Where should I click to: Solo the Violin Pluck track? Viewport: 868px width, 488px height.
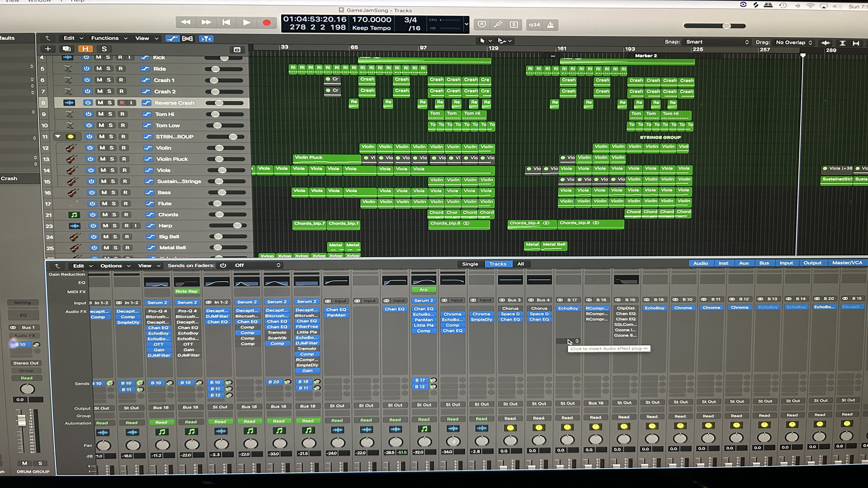click(112, 159)
